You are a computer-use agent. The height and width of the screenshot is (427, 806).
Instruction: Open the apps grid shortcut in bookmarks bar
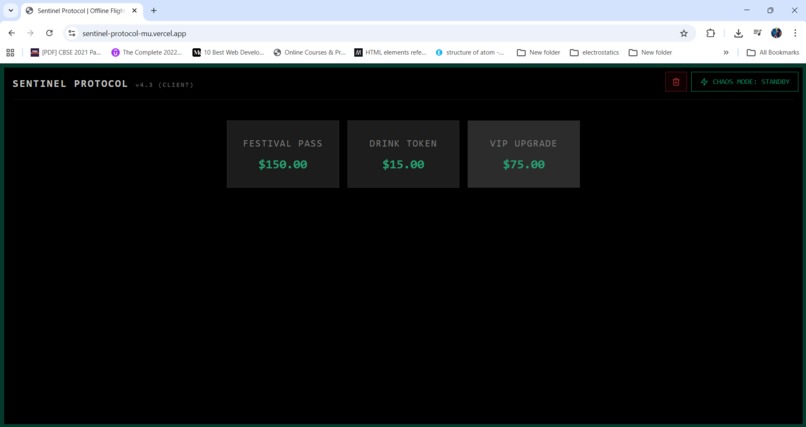tap(10, 52)
